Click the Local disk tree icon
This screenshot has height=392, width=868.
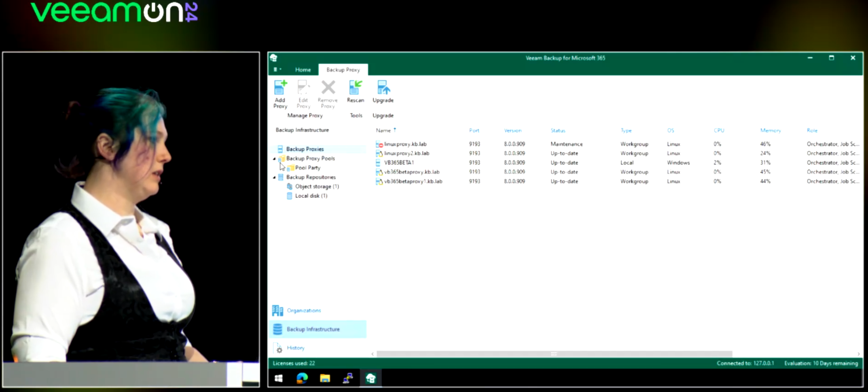[290, 196]
